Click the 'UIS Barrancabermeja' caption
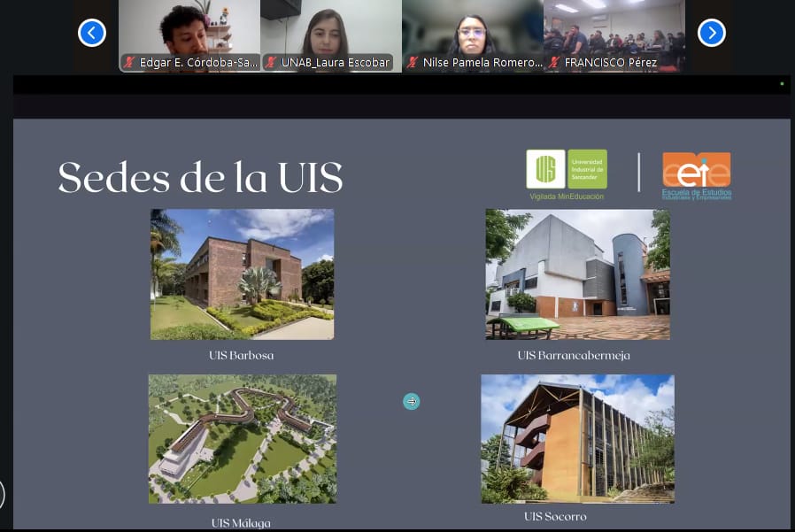 point(574,356)
